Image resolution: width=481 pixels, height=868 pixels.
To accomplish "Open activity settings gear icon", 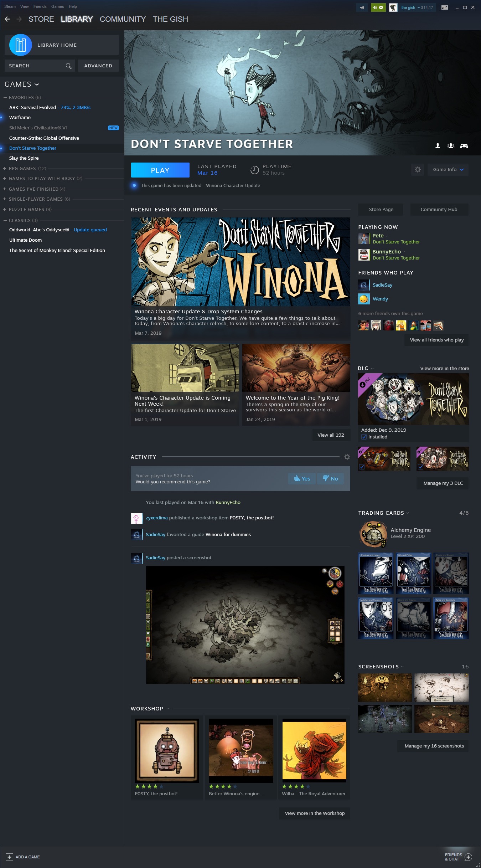I will point(347,457).
